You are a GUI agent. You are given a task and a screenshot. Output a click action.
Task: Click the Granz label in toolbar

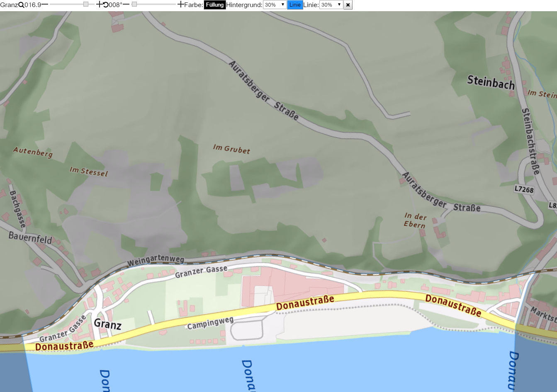click(9, 5)
